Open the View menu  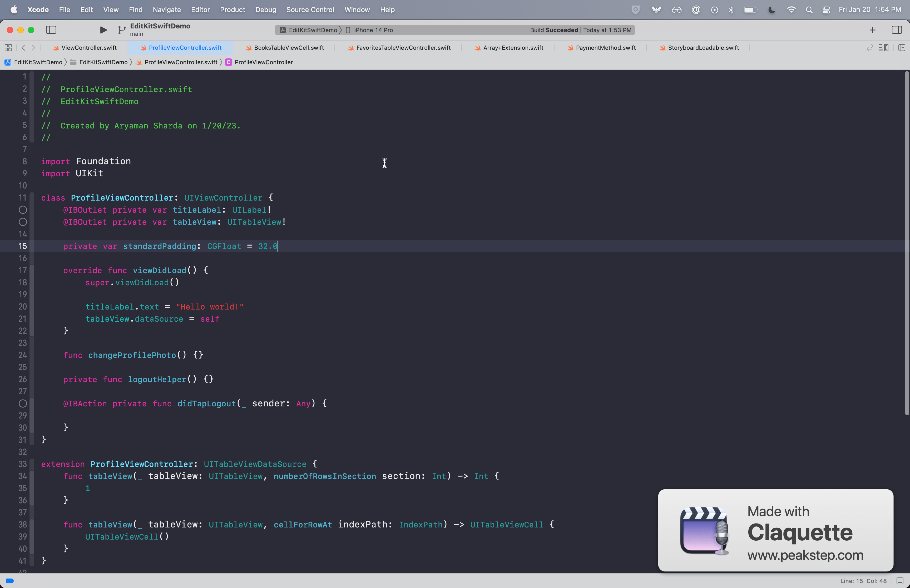tap(111, 9)
